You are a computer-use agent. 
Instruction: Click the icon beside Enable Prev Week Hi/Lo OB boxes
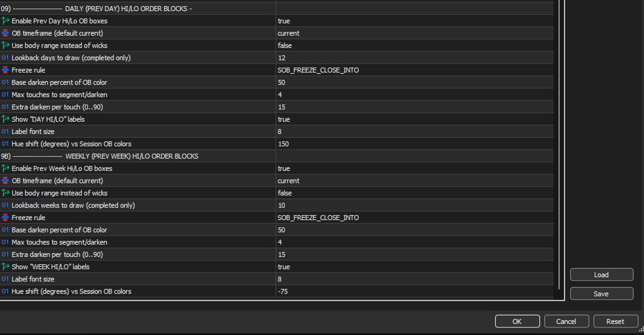(x=6, y=168)
